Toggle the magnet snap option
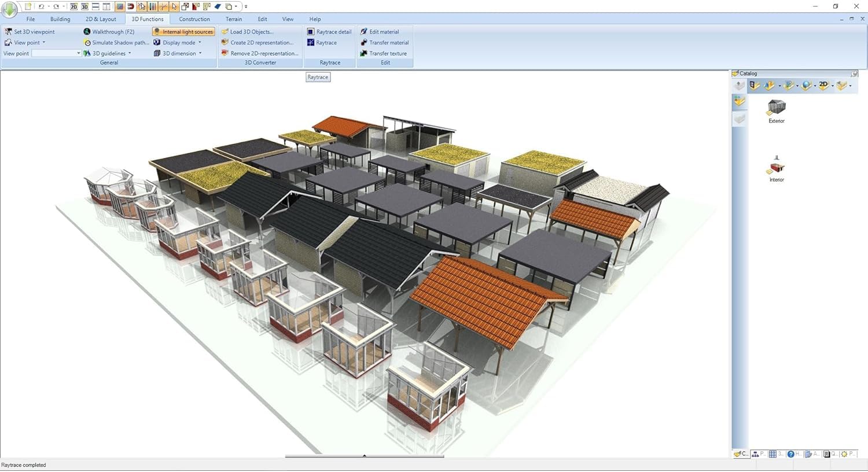This screenshot has width=868, height=472. tap(130, 6)
